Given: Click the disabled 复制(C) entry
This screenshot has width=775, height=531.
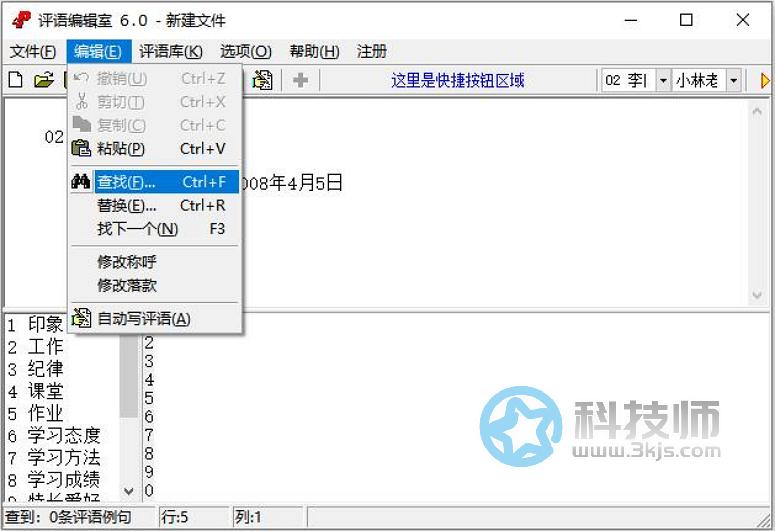Looking at the screenshot, I should 155,125.
